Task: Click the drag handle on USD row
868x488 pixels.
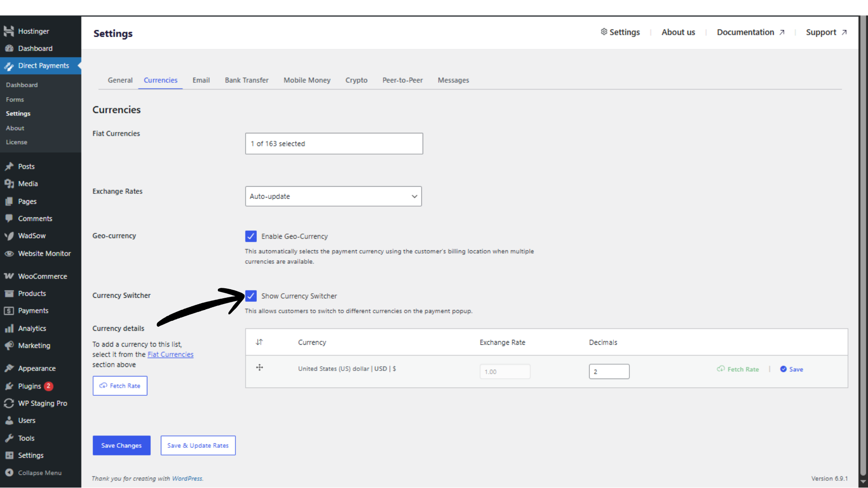Action: [259, 368]
